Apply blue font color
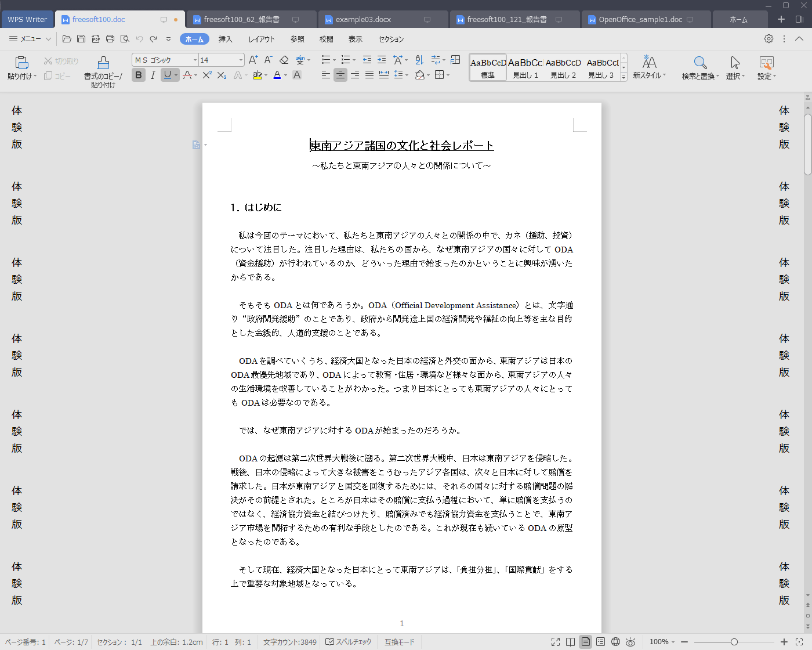This screenshot has width=812, height=650. (x=277, y=75)
